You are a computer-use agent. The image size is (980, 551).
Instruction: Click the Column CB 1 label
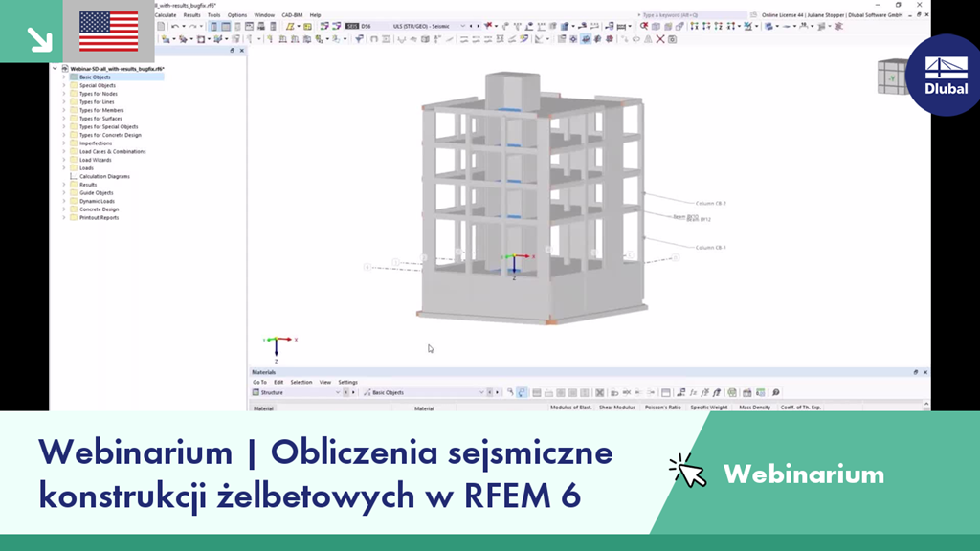coord(711,248)
